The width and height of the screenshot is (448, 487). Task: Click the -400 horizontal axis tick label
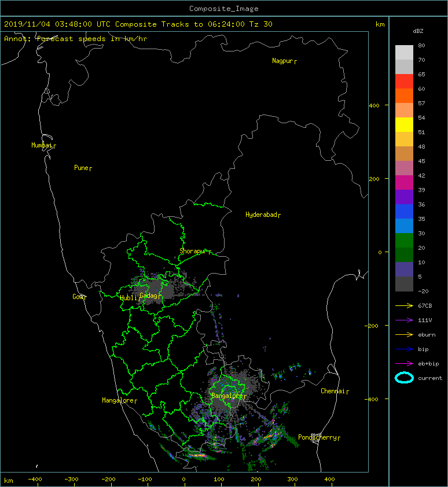point(35,479)
